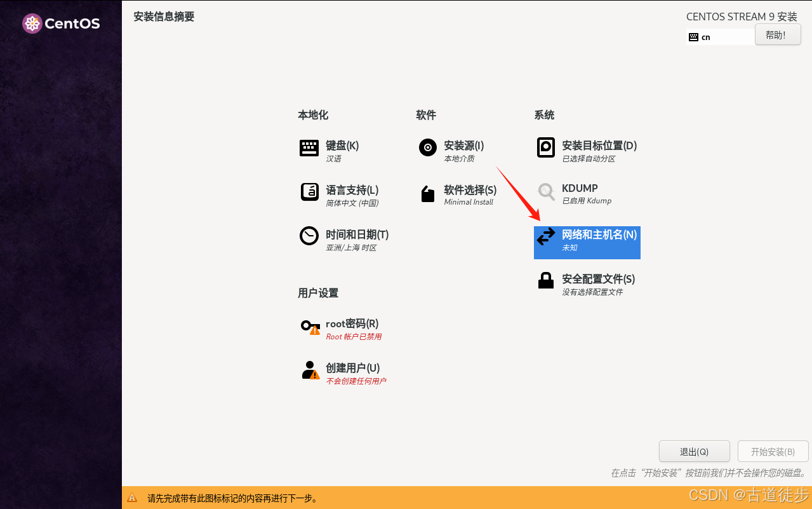Click the '不会创建任何用户' status text
Viewport: 812px width, 509px height.
click(356, 381)
